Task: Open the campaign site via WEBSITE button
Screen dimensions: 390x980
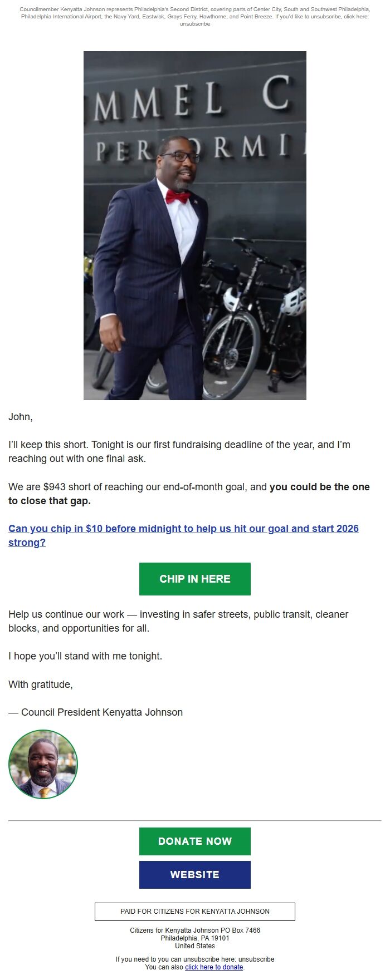Action: [195, 874]
